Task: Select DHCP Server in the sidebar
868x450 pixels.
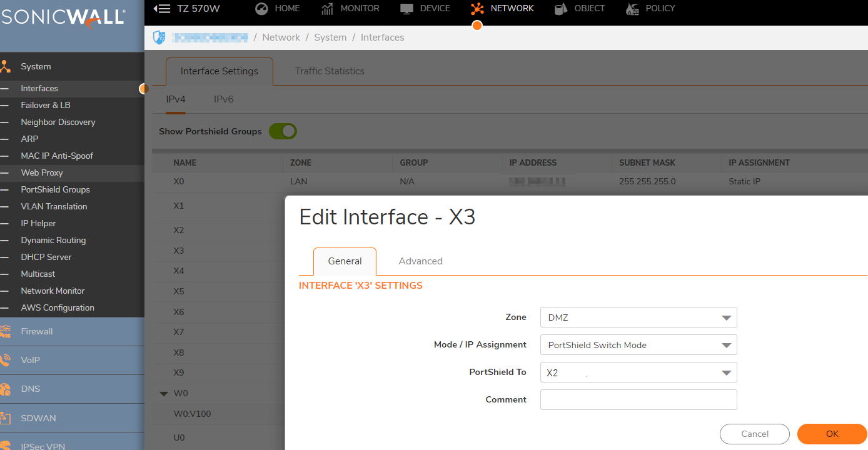Action: (46, 257)
